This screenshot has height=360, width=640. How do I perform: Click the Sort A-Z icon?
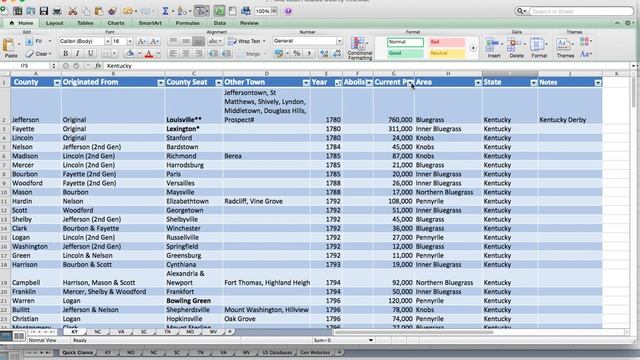point(182,11)
